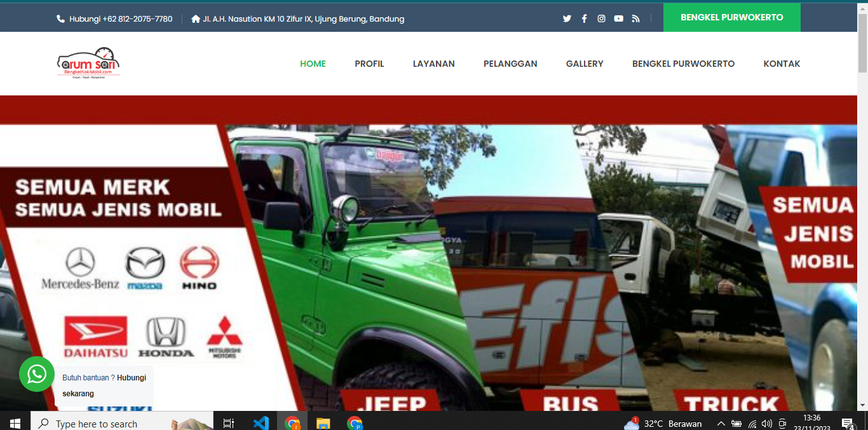The image size is (868, 430).
Task: Click the green BENGKEL PURWOKERTO button
Action: coord(732,17)
